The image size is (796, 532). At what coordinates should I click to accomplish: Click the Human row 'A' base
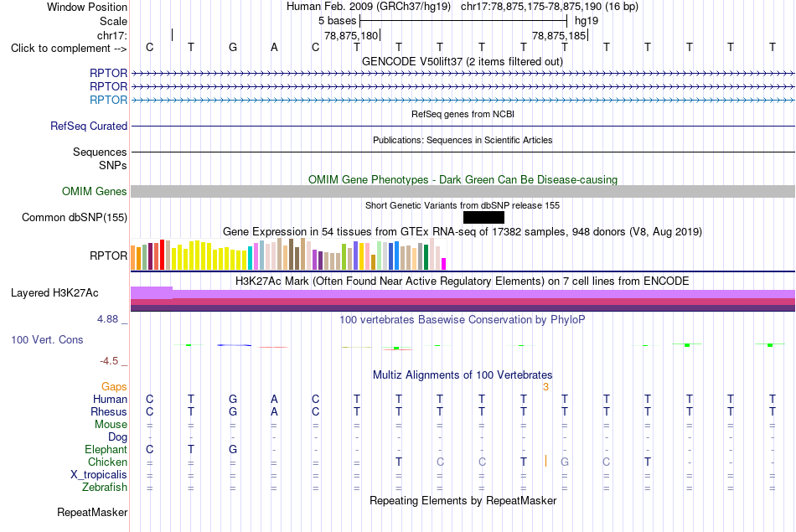click(274, 400)
